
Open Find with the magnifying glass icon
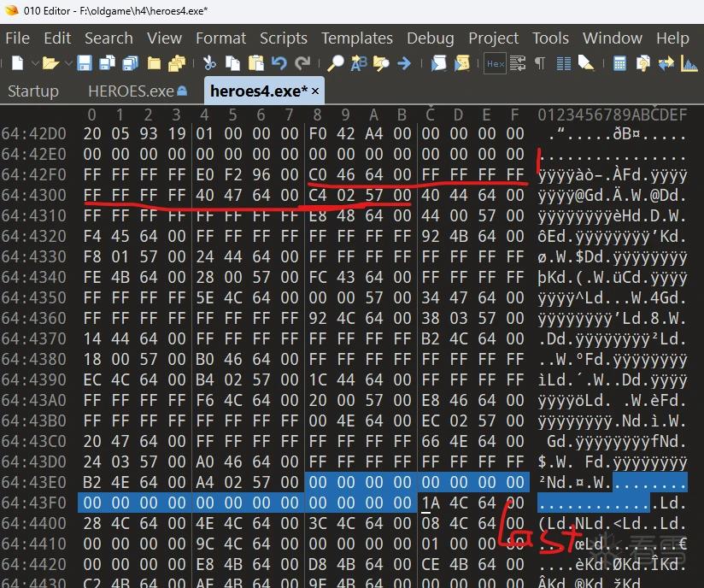[x=336, y=63]
